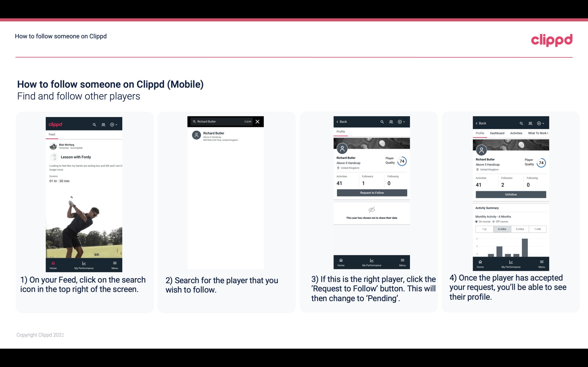Click the 'Request to Follow' button
Viewport: 588px width, 367px height.
371,192
